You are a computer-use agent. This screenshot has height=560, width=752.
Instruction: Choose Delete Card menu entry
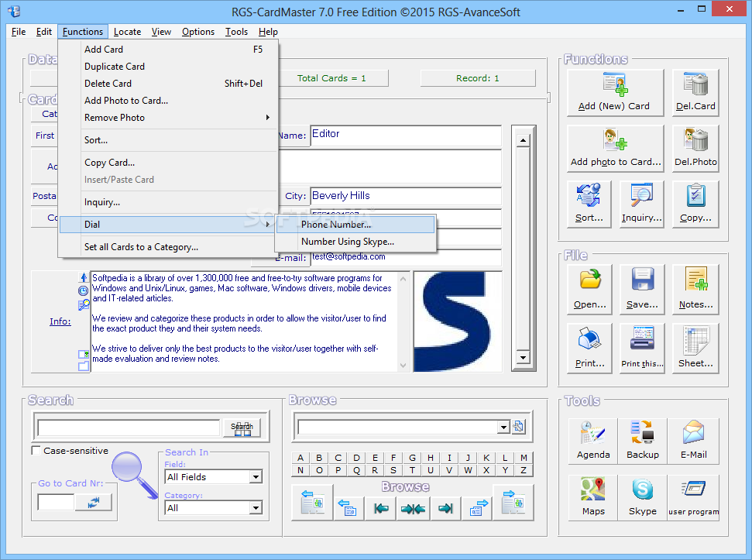168,84
